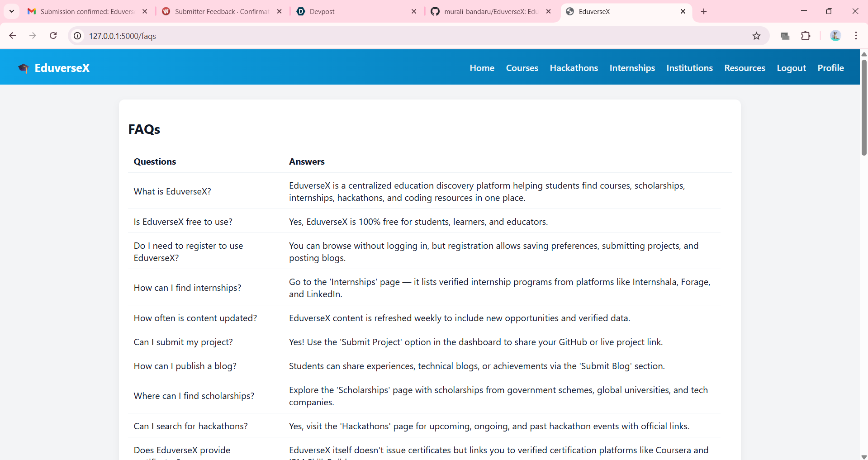
Task: Select 'How often is content updated?' question
Action: [x=195, y=318]
